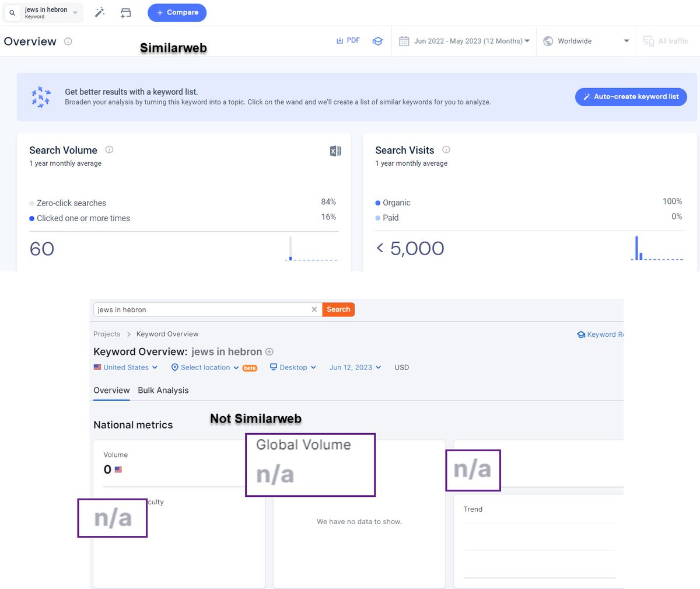Click the Organic legend entry
This screenshot has height=589, width=700.
pyautogui.click(x=393, y=203)
